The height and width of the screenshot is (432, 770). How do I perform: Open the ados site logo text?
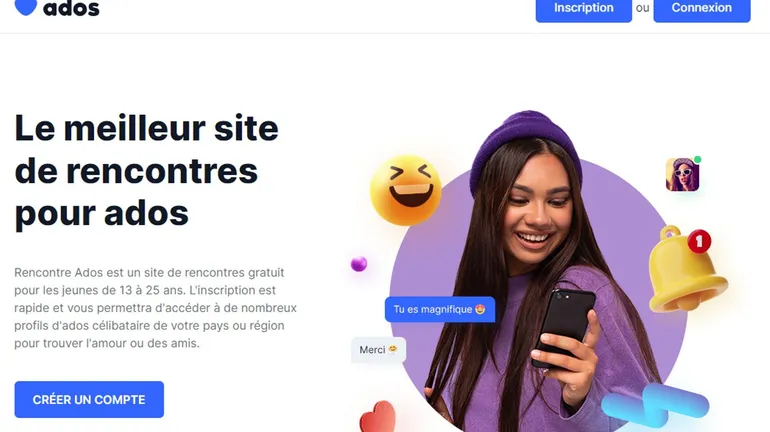pos(71,8)
